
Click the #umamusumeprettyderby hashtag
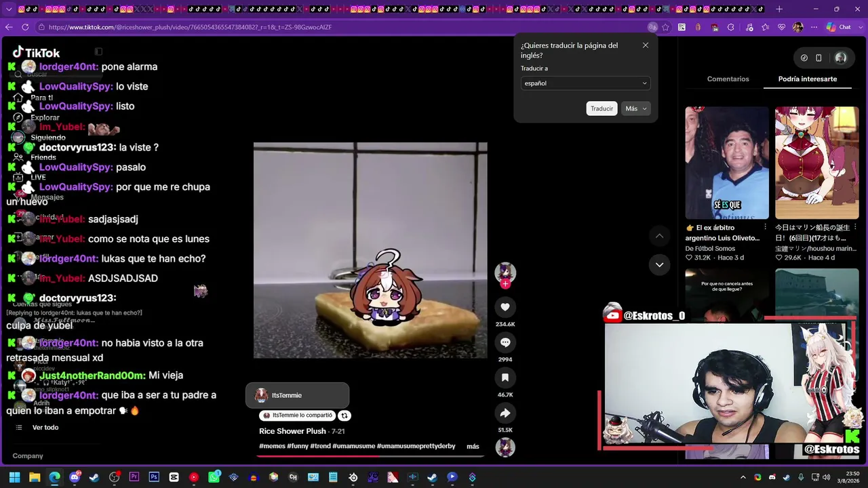coord(416,446)
